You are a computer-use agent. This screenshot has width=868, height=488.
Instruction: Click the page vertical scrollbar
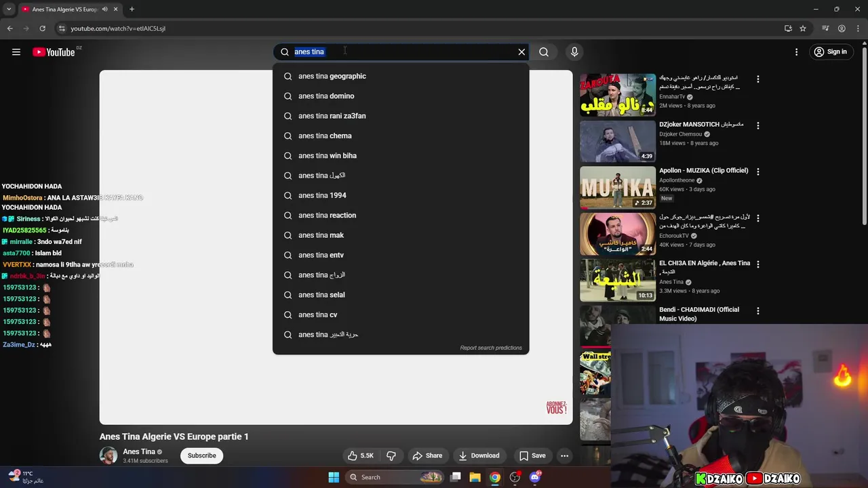865,136
